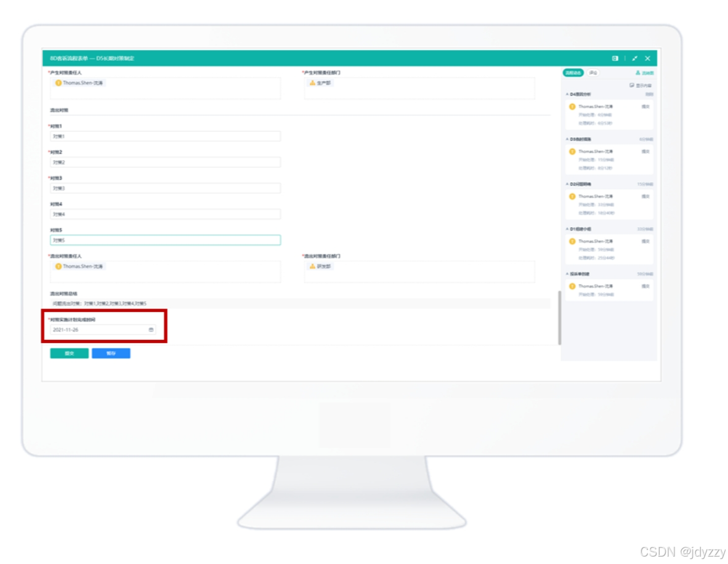Click Thomas.Shen name in the D1 card
The width and height of the screenshot is (728, 564).
pos(596,241)
